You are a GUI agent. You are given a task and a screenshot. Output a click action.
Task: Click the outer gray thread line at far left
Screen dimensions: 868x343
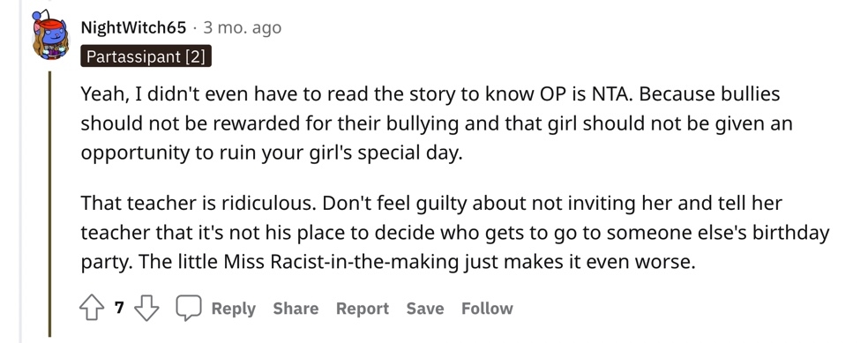pyautogui.click(x=20, y=171)
